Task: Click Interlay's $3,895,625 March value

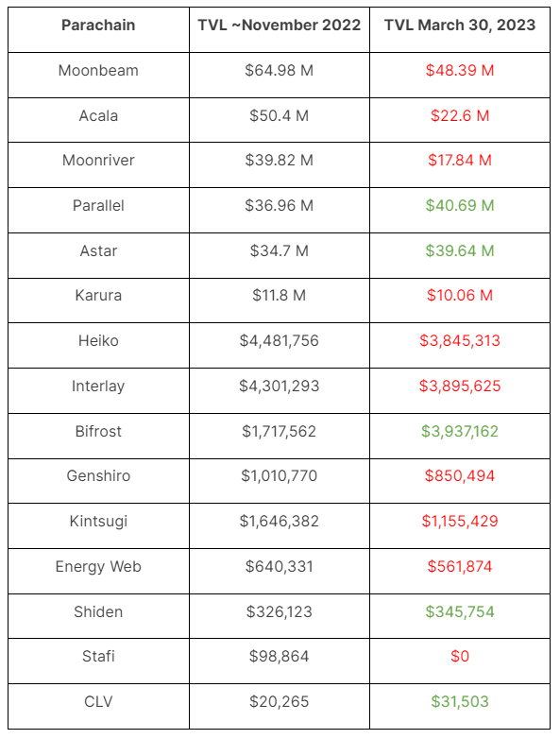Action: [460, 386]
